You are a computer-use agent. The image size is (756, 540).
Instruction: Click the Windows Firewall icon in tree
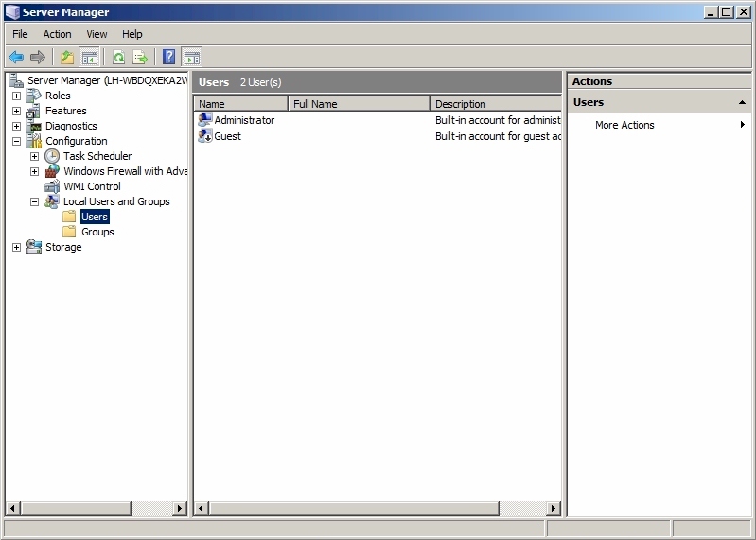pos(52,171)
